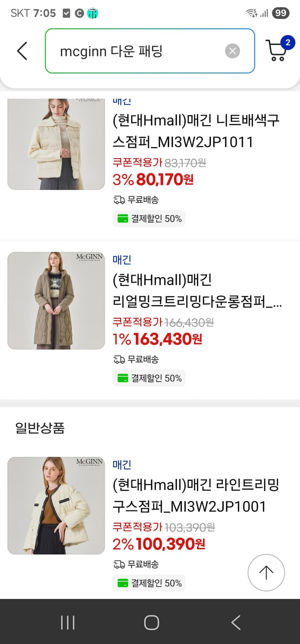The width and height of the screenshot is (300, 644).
Task: Clear the search field using the X icon
Action: (233, 51)
